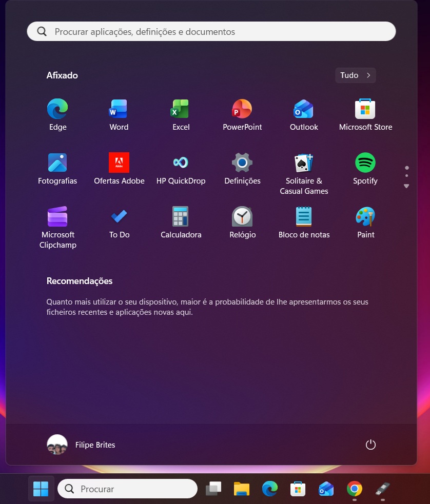Click the Start menu search field

pyautogui.click(x=211, y=32)
